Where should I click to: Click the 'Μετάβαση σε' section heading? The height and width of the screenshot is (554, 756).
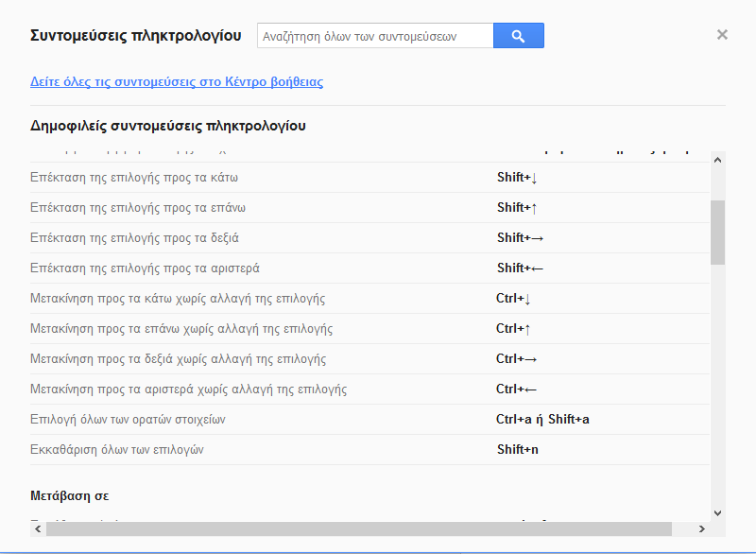[x=71, y=495]
